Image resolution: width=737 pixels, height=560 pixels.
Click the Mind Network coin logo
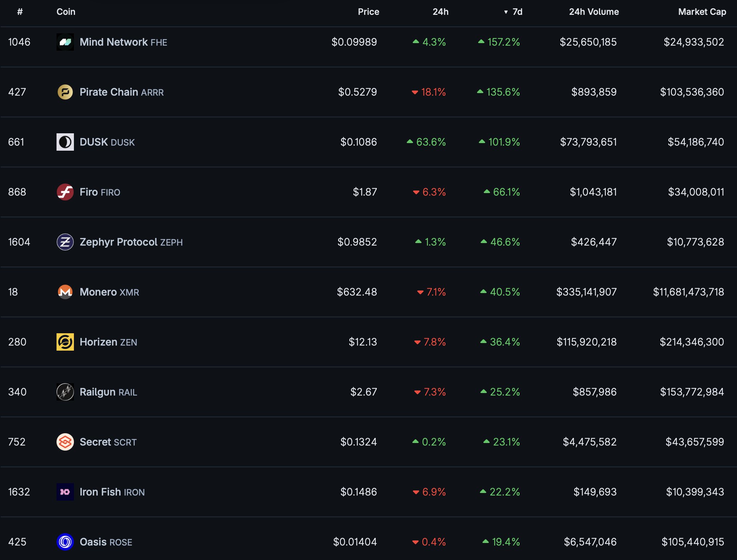coord(65,42)
